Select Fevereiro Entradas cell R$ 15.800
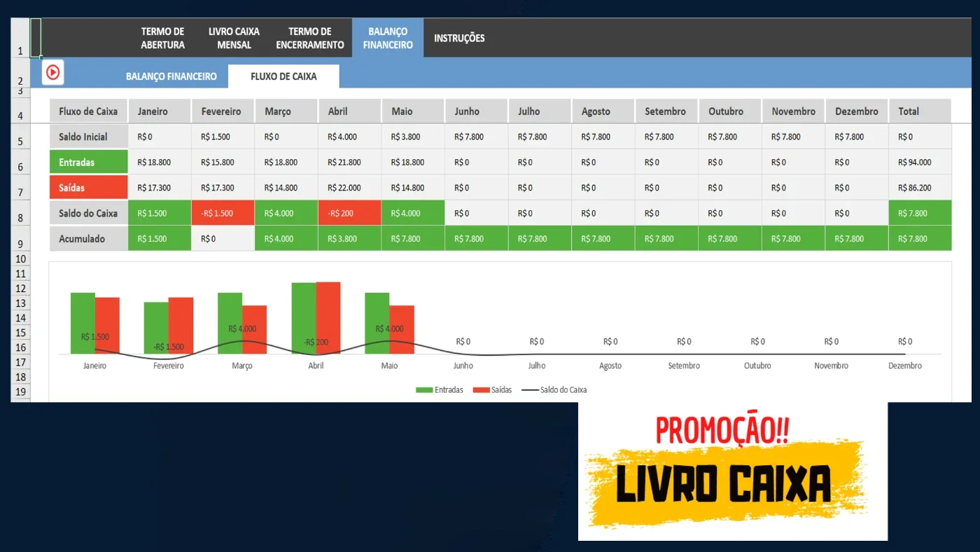Viewport: 980px width, 552px height. pos(223,162)
